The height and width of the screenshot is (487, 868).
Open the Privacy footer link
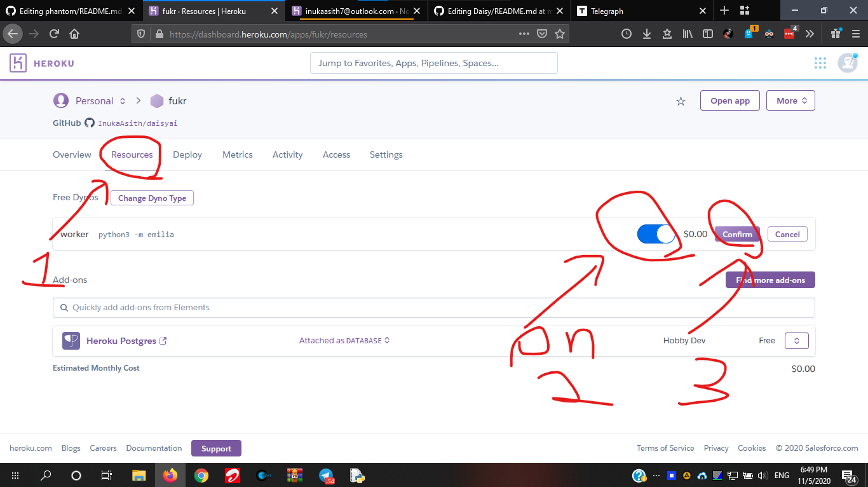(x=716, y=448)
